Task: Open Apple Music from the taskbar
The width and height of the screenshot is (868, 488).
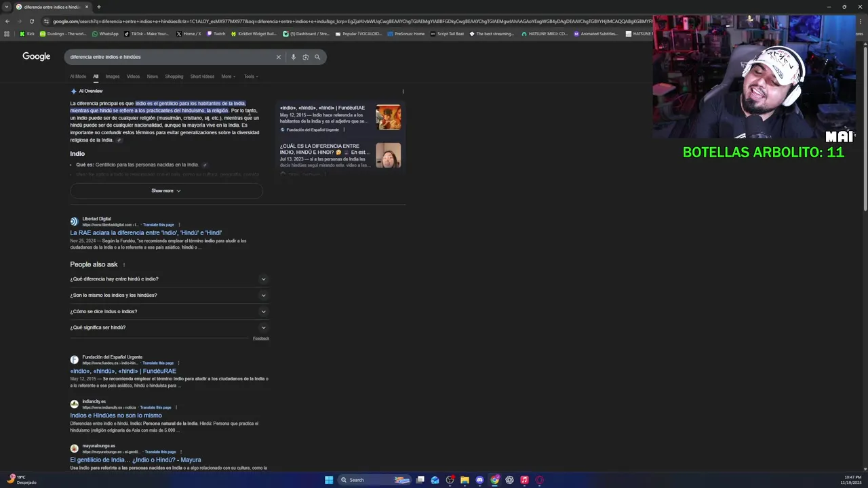Action: 524,480
